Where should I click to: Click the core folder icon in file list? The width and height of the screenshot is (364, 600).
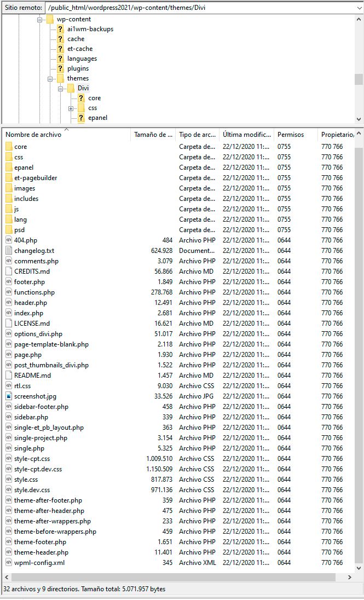coord(9,147)
